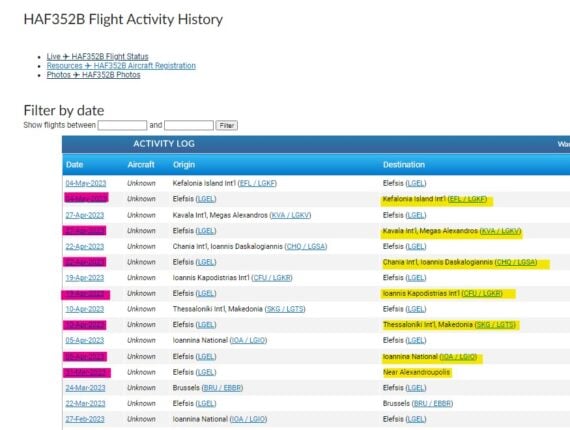Open the 24-Mar-2023 flight date link
This screenshot has height=430, width=570.
(85, 388)
